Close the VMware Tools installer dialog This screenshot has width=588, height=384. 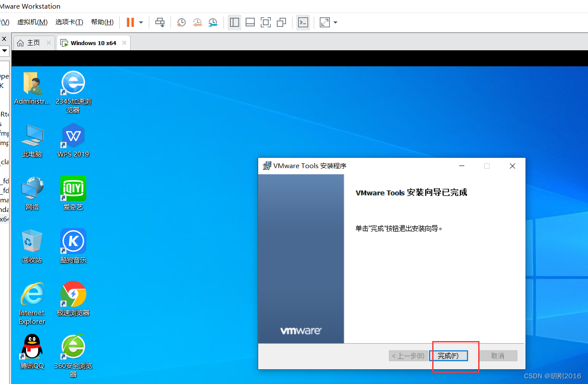[512, 166]
